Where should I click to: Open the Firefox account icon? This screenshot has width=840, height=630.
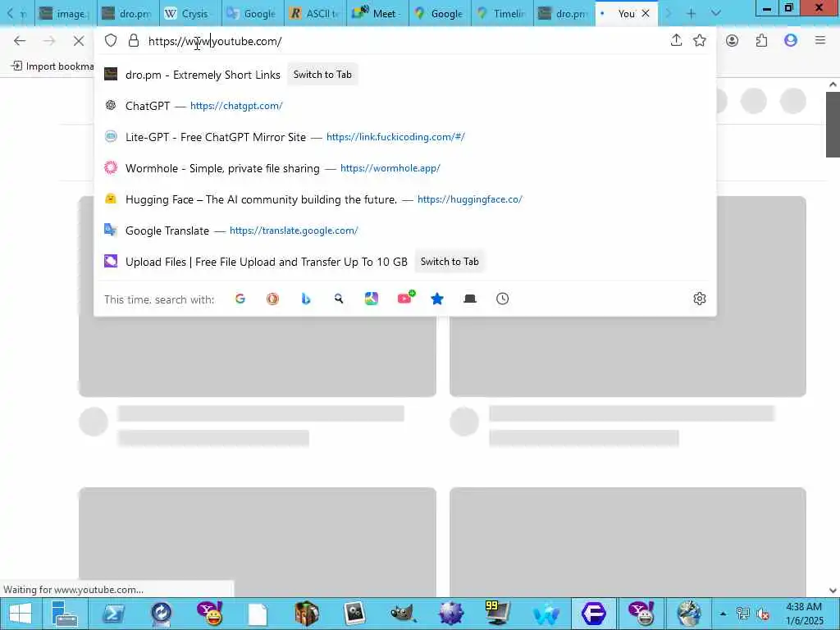(732, 40)
